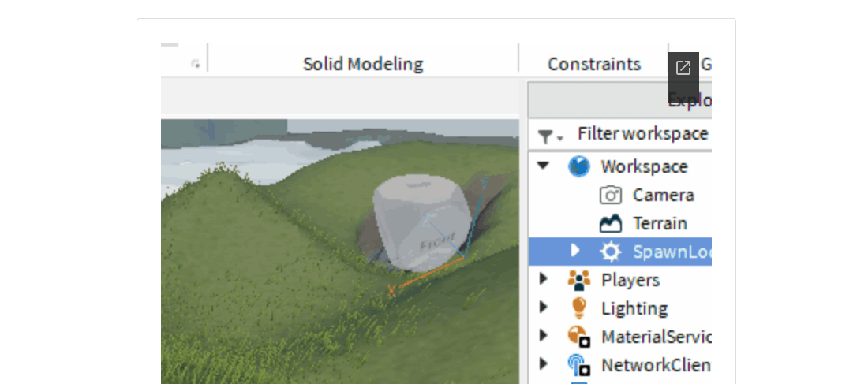Expand the SpawnLocation node
The width and height of the screenshot is (868, 384).
(575, 251)
